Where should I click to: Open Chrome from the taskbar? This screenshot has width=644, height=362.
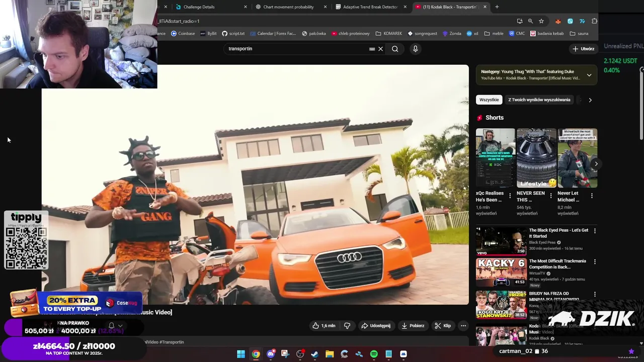click(x=256, y=354)
